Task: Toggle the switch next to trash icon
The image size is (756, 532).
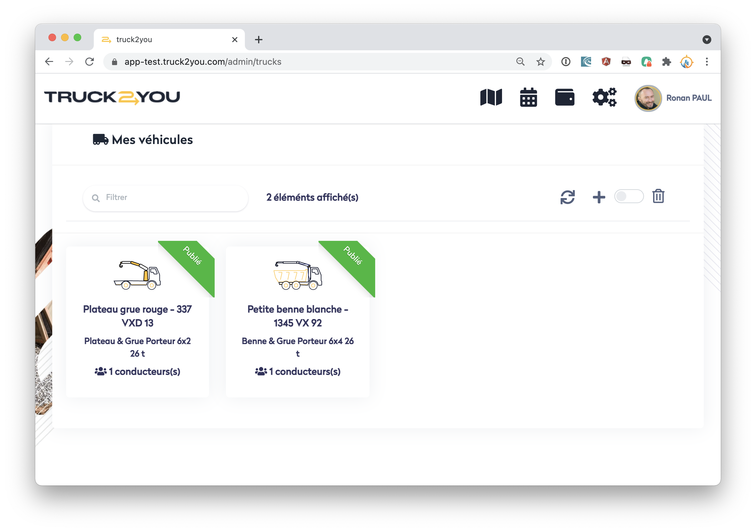Action: coord(629,197)
